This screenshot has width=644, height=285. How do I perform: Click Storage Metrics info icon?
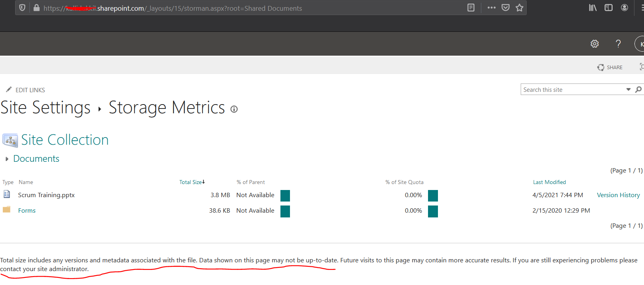[234, 109]
